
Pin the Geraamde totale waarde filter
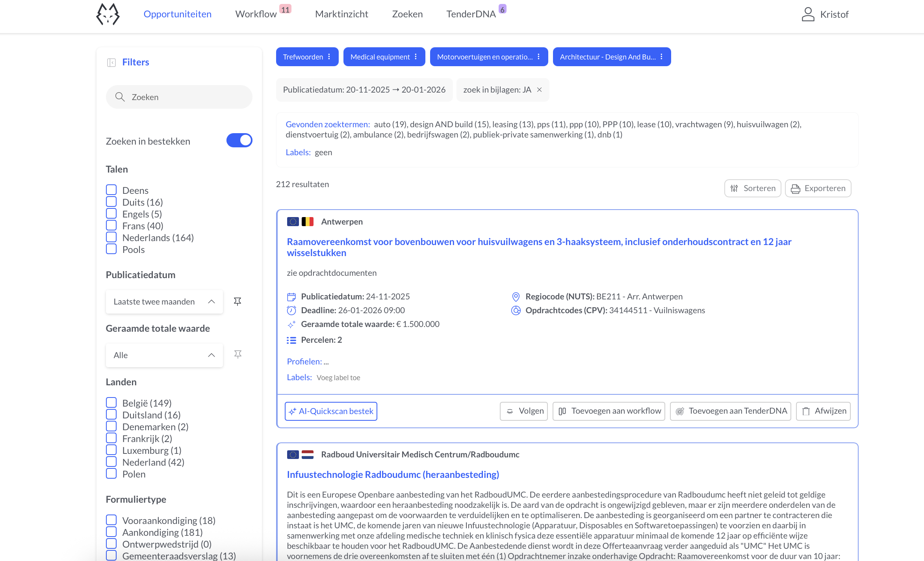tap(237, 355)
